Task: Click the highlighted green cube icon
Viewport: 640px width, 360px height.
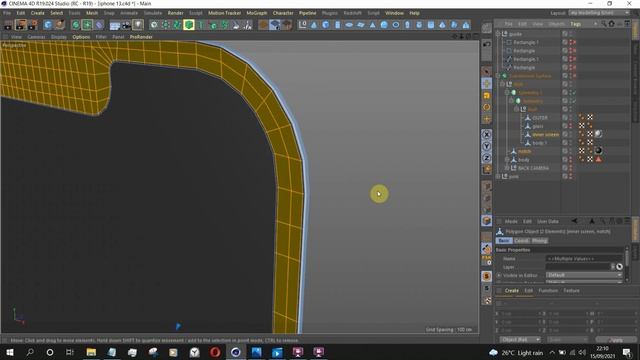Action: click(189, 25)
